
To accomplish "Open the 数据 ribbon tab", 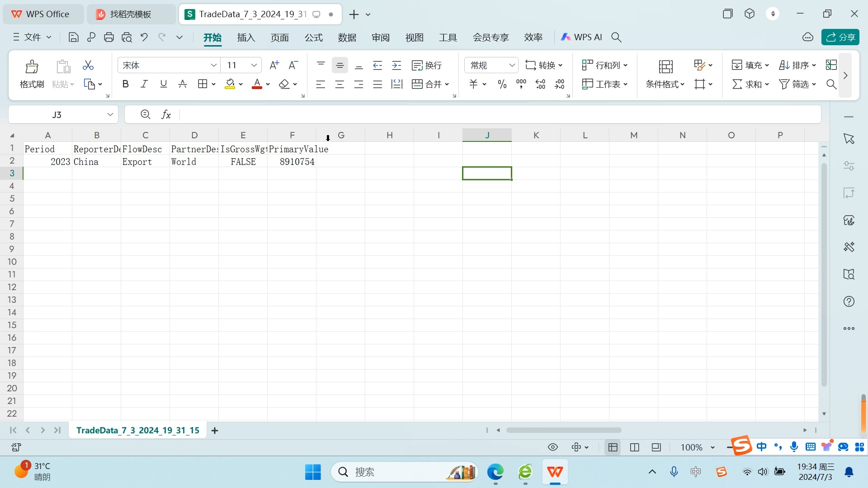I will click(x=347, y=38).
